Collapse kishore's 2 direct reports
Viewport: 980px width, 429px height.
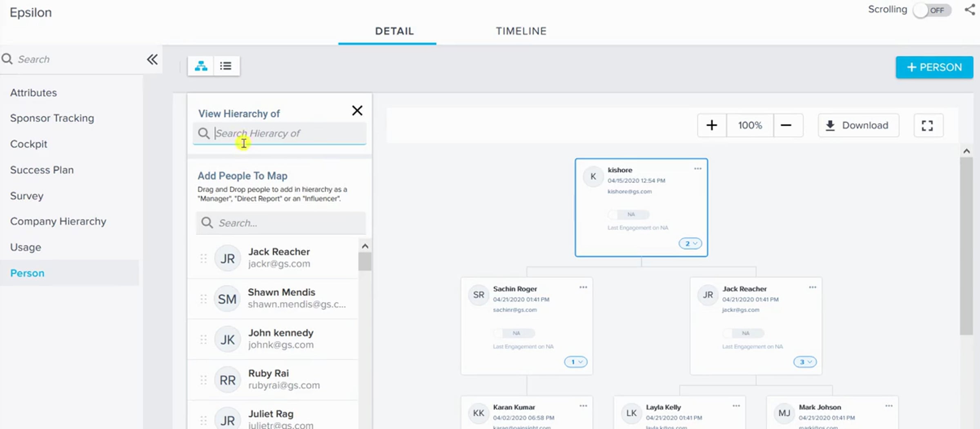coord(690,244)
